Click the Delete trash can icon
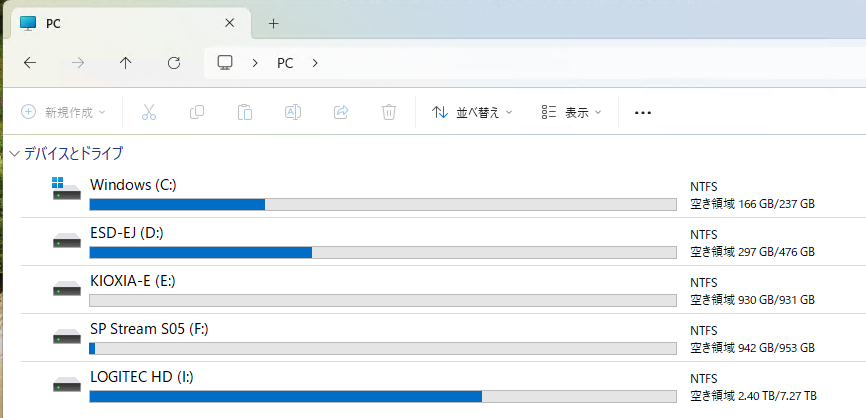The image size is (866, 418). 389,112
